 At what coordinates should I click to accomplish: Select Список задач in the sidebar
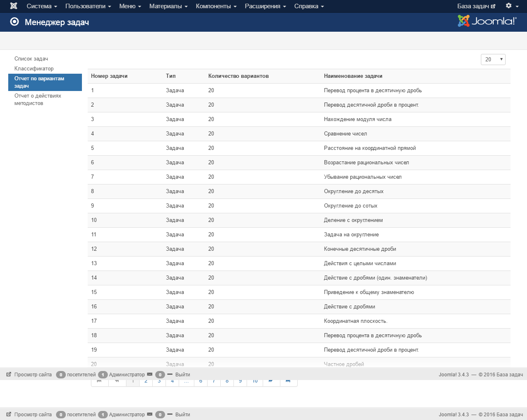click(31, 59)
